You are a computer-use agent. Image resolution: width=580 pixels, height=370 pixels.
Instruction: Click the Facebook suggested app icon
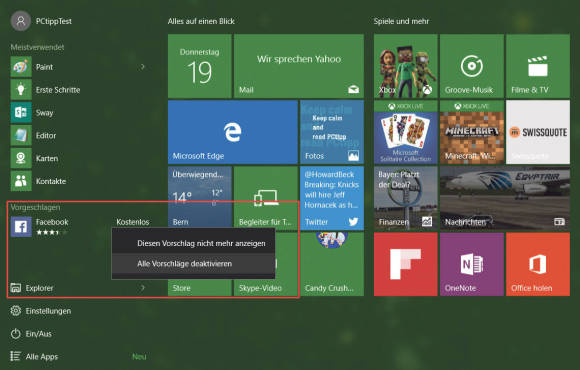21,226
